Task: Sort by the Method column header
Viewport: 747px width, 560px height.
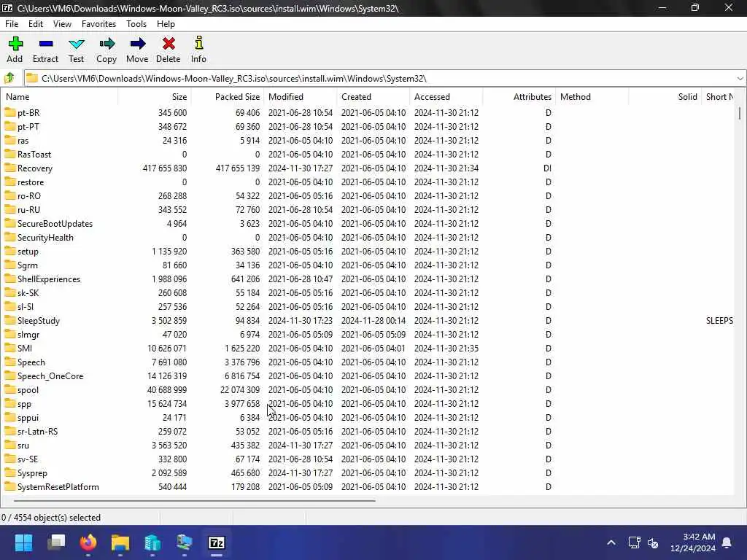Action: pos(592,97)
